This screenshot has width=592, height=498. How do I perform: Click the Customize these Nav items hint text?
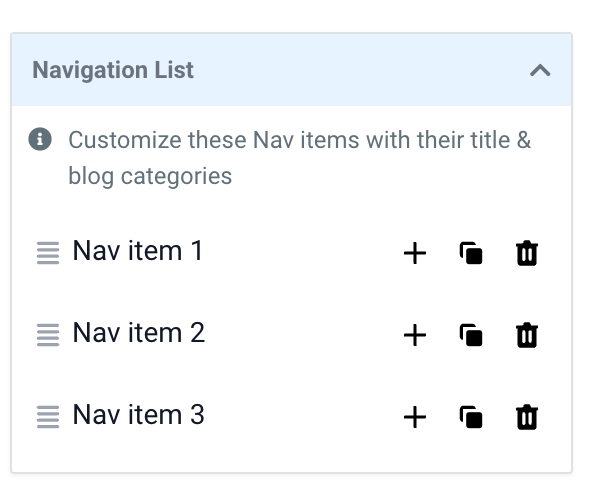300,158
